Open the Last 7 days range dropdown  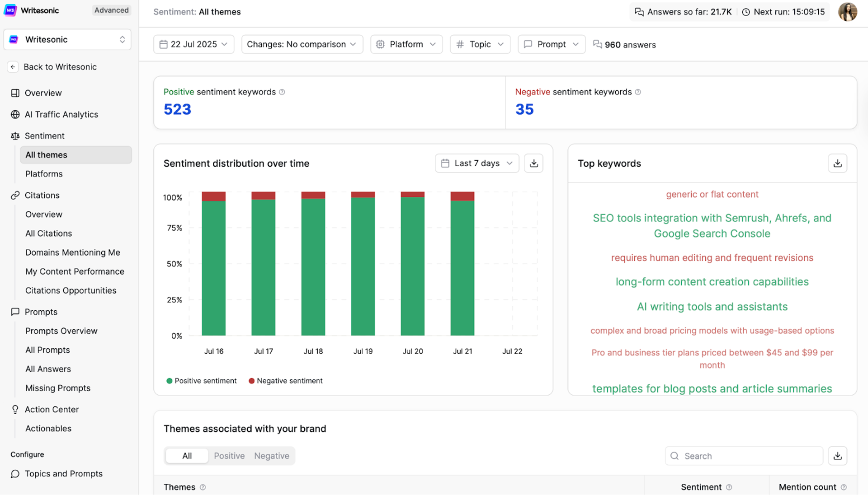pos(477,163)
